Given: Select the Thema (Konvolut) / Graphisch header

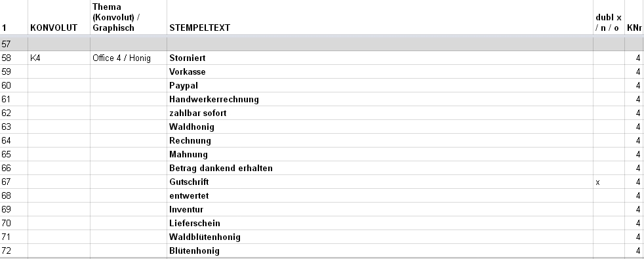Looking at the screenshot, I should (x=129, y=17).
